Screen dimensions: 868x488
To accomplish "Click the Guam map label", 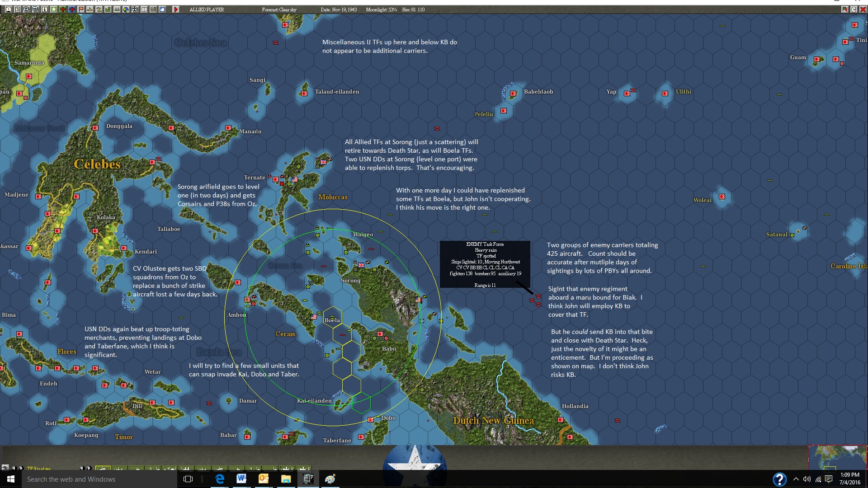I will click(798, 57).
